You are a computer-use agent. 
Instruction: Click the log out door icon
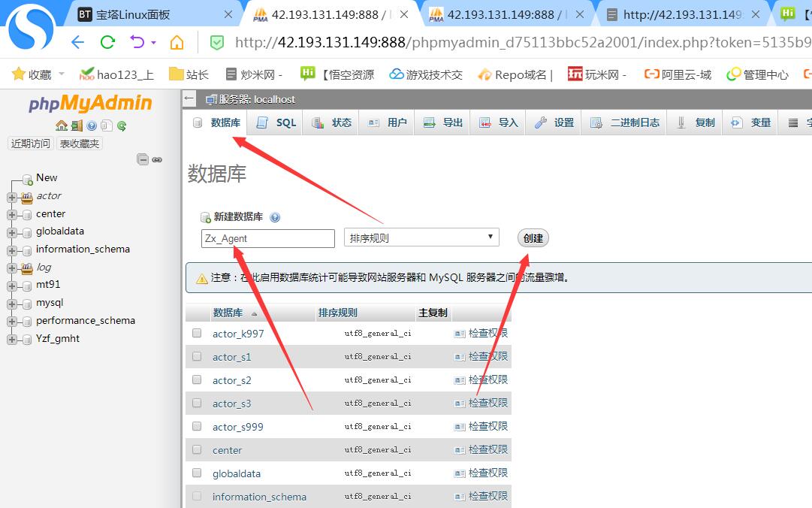pyautogui.click(x=77, y=125)
